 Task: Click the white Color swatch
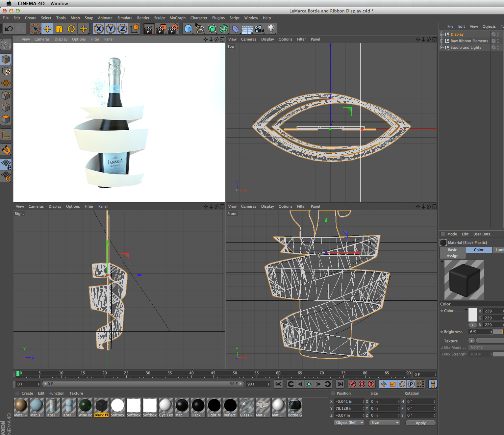click(472, 315)
